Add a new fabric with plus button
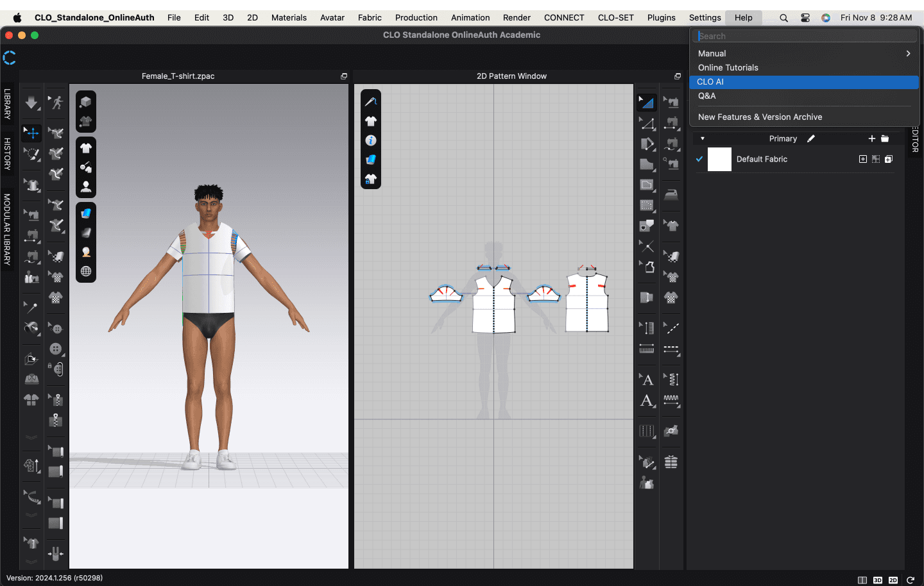This screenshot has width=924, height=586. click(x=871, y=138)
